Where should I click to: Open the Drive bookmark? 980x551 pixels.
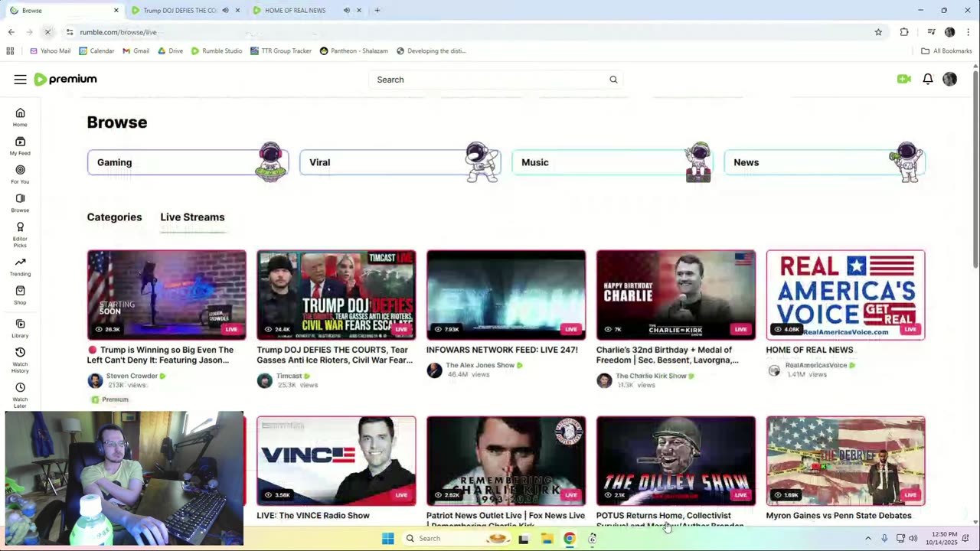coord(170,51)
